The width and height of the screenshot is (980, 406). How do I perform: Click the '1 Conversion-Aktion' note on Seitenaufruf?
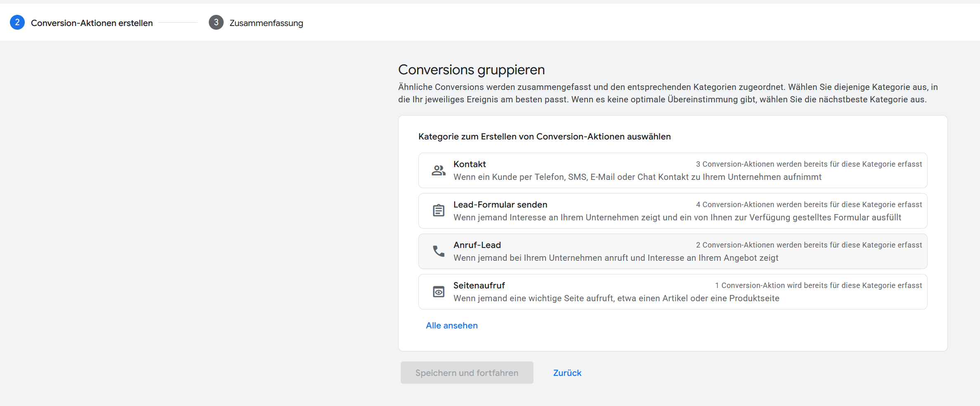(818, 286)
